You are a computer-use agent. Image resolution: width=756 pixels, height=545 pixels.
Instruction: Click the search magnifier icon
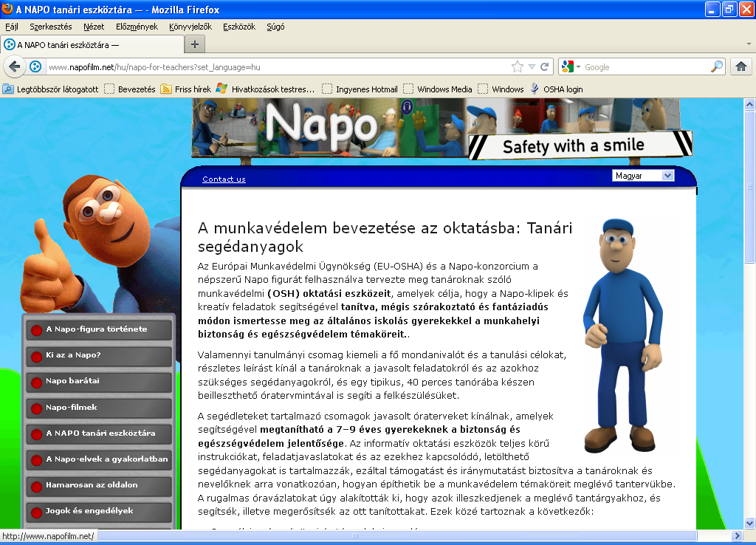tap(717, 66)
